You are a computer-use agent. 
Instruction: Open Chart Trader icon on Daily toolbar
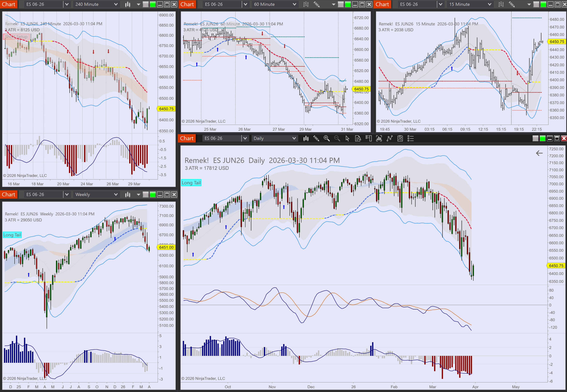click(368, 139)
